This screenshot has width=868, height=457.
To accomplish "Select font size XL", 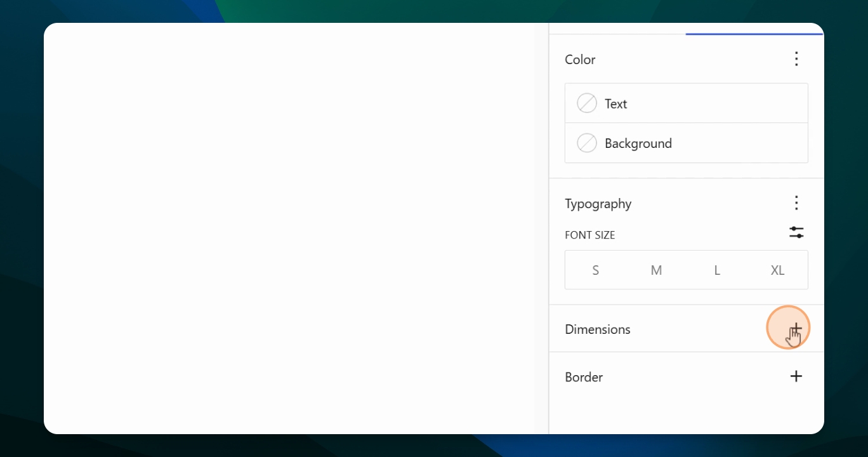I will pos(777,270).
